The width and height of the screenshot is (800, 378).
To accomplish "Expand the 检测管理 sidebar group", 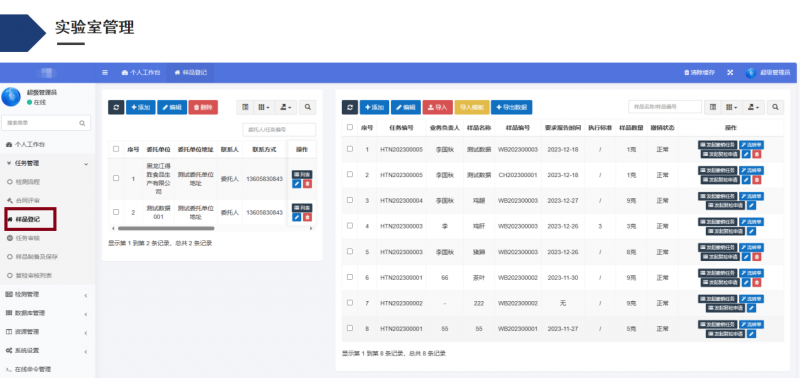I will [x=47, y=294].
